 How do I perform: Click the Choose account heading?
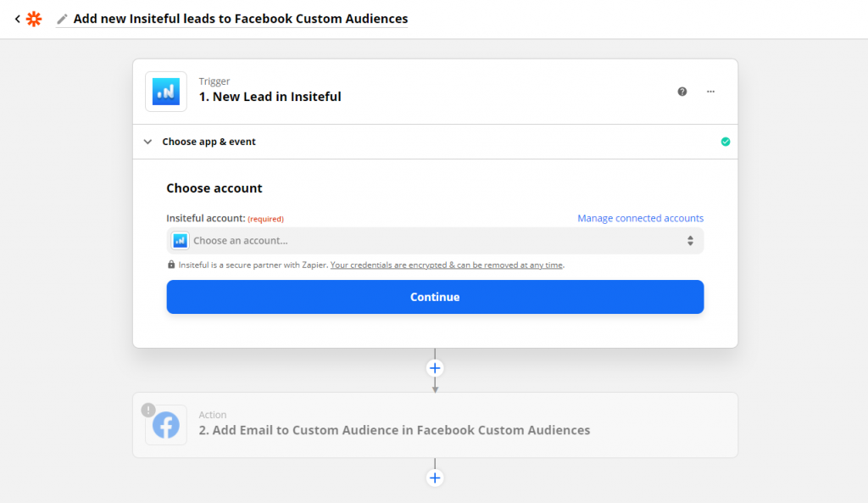pos(214,188)
